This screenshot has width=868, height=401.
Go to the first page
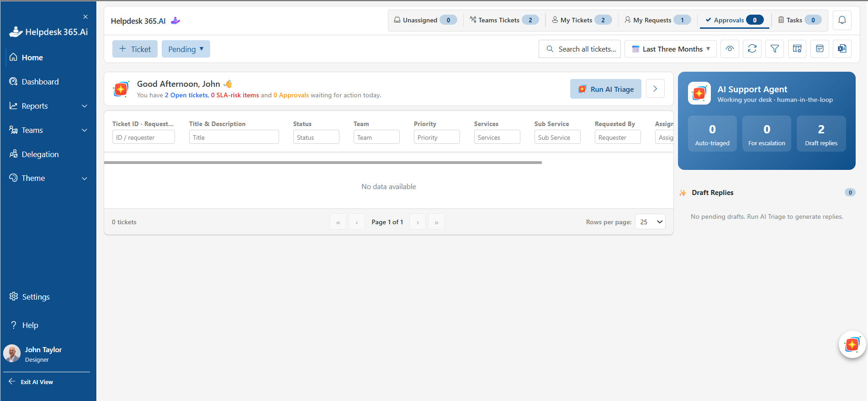pos(338,222)
